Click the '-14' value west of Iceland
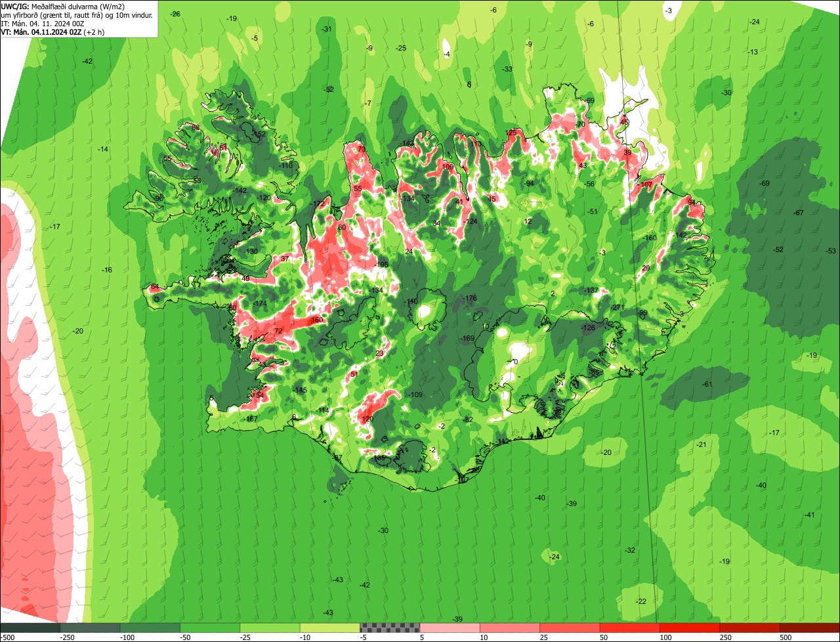The width and height of the screenshot is (840, 642). pos(103,150)
